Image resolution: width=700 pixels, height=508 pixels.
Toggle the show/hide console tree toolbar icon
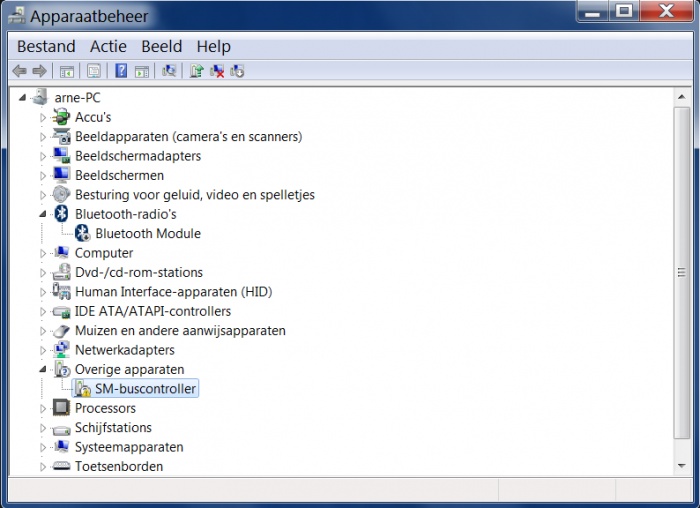67,71
